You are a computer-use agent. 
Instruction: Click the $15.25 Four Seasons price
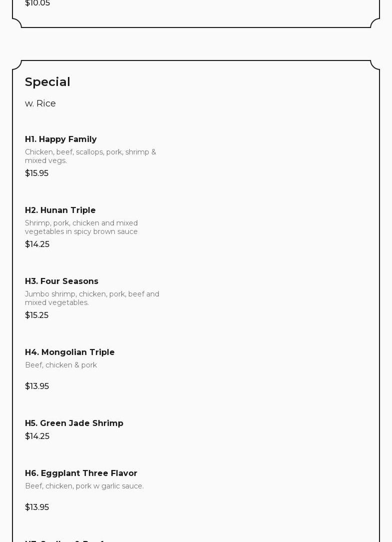click(37, 315)
